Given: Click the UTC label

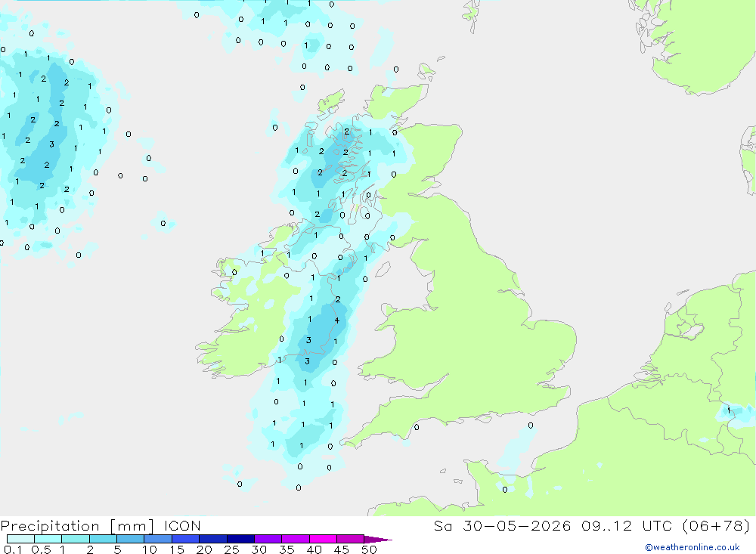Looking at the screenshot, I should (657, 526).
